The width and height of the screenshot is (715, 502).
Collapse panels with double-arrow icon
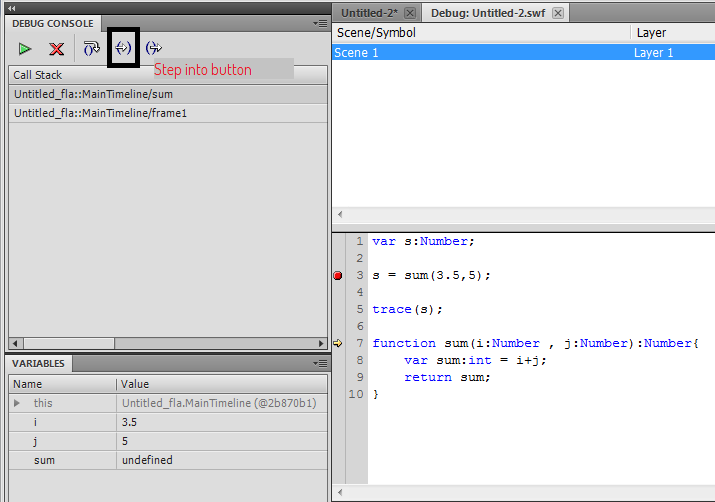11,8
